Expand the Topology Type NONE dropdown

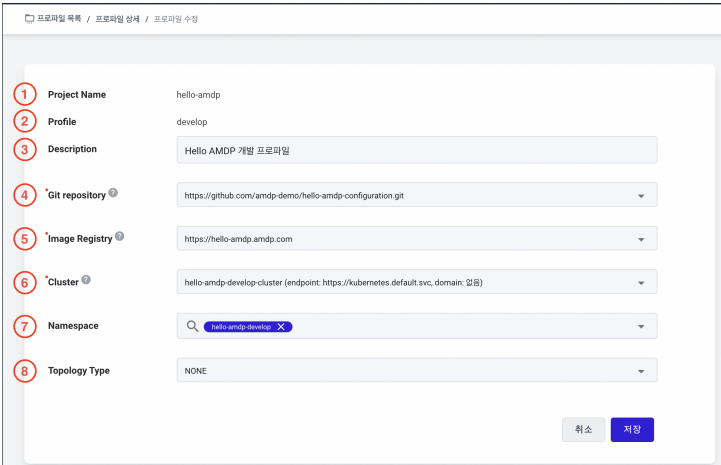point(417,370)
